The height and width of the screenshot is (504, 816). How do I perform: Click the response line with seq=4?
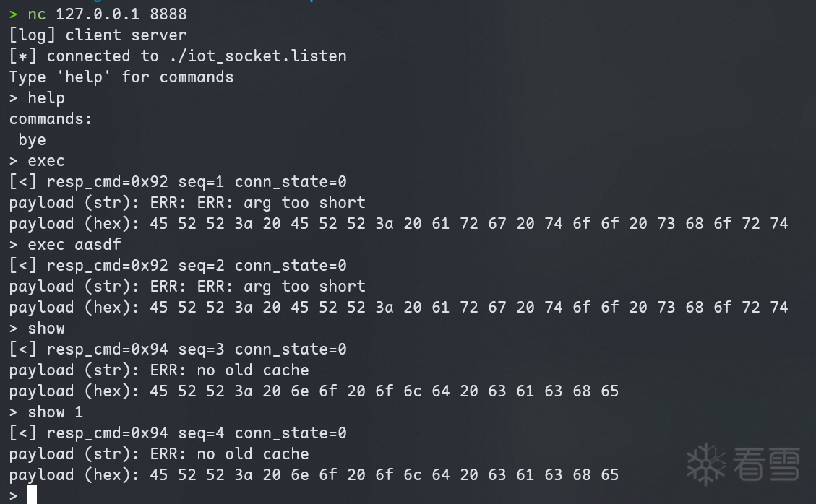click(178, 433)
